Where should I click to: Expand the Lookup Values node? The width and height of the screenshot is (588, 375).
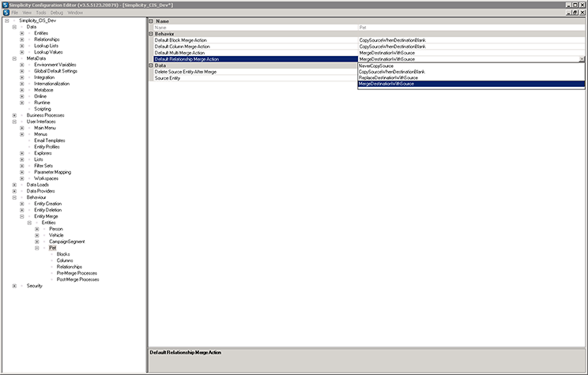pyautogui.click(x=22, y=52)
